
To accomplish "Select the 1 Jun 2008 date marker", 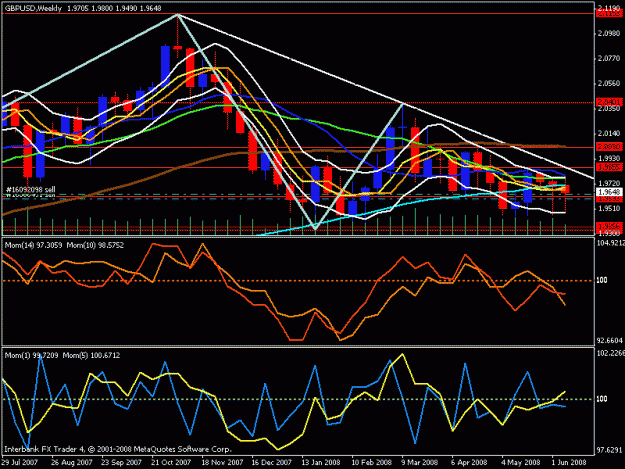I will pyautogui.click(x=569, y=463).
